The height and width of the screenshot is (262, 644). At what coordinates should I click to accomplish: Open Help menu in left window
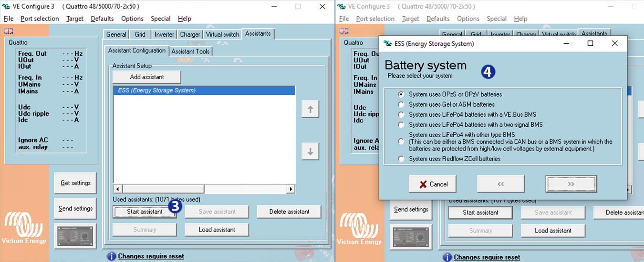(x=185, y=19)
